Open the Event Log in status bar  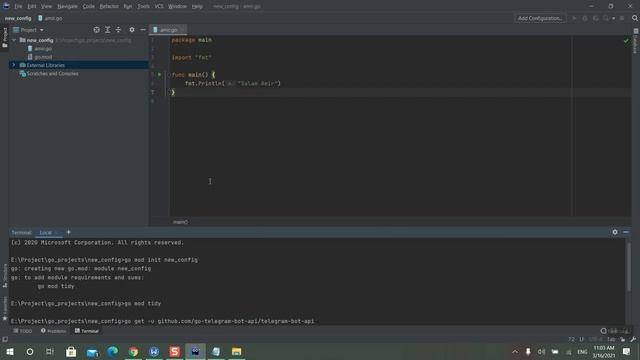pos(615,331)
